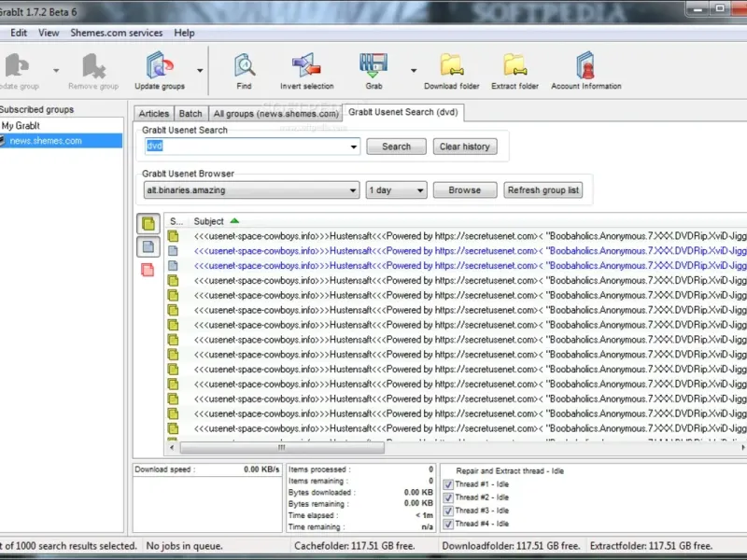Open the Download folder icon
This screenshot has width=747, height=560.
(x=452, y=65)
